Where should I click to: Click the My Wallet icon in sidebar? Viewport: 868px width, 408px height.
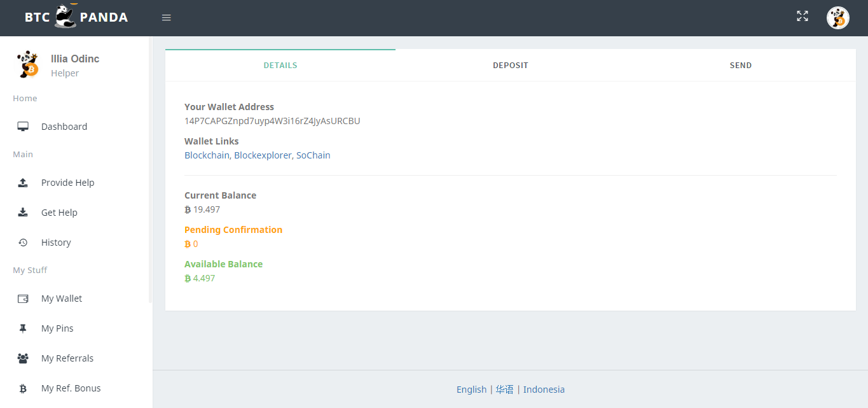click(23, 299)
